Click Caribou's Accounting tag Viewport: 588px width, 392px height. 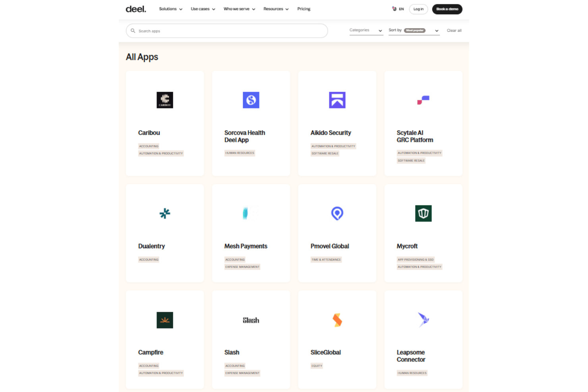(x=149, y=146)
